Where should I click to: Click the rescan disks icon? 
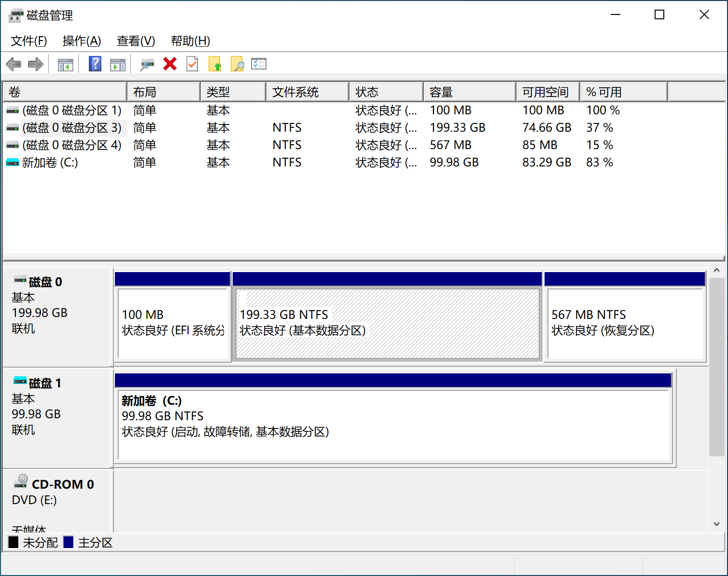147,64
